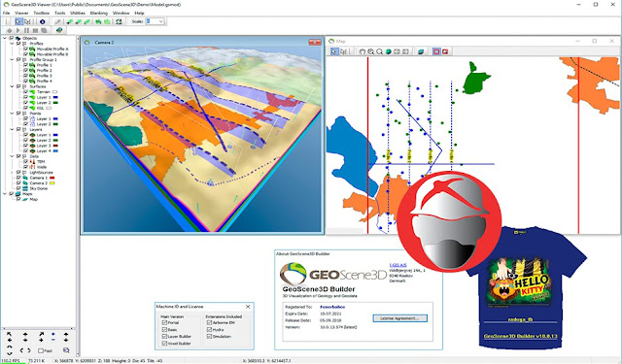Toggle visibility checkbox of Profile 1
The width and height of the screenshot is (622, 364).
tap(26, 65)
